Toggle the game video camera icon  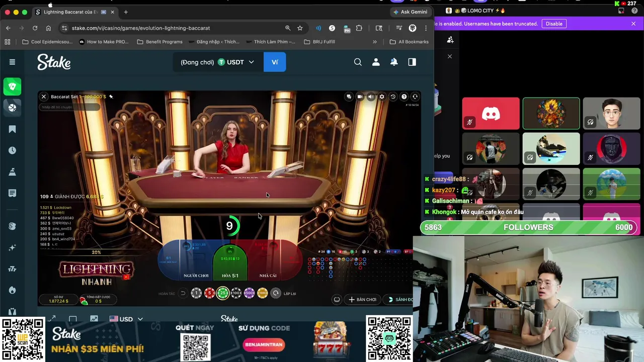click(360, 97)
